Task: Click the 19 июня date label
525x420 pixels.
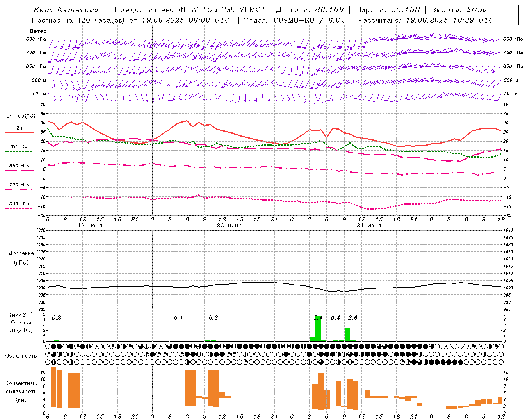Action: 90,226
